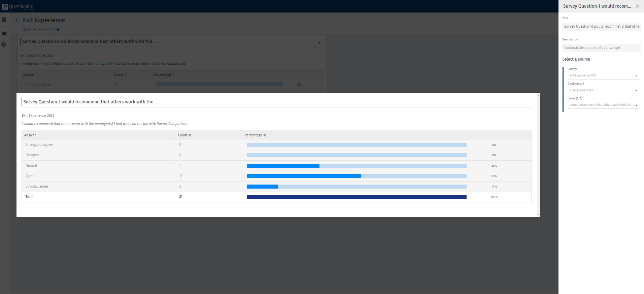Open the Survey dropdown Exit Experience 2023
Viewport: 644px width, 294px height.
(x=603, y=75)
